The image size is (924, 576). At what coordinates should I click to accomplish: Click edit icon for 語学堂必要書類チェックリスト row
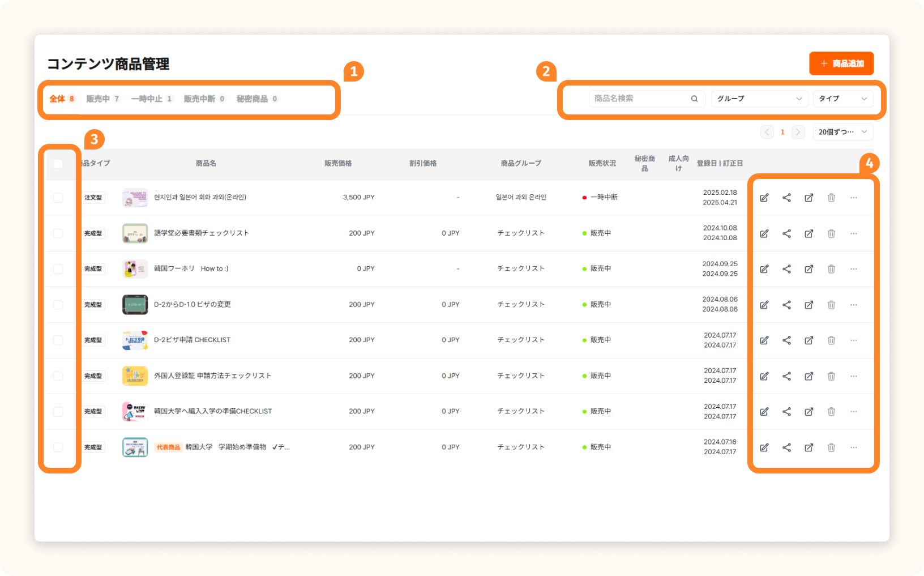click(x=764, y=233)
